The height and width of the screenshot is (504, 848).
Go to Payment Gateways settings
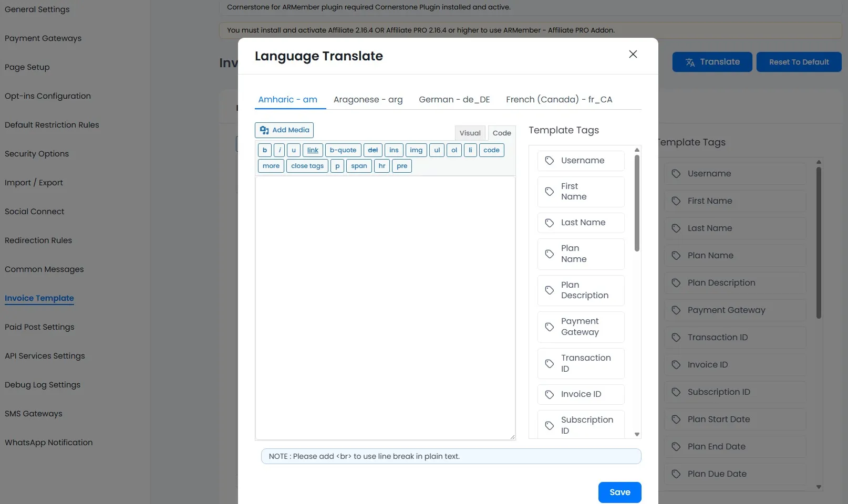point(43,38)
